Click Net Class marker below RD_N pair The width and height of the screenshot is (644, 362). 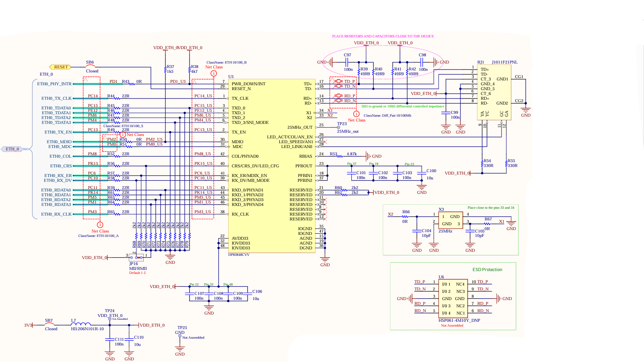356,114
